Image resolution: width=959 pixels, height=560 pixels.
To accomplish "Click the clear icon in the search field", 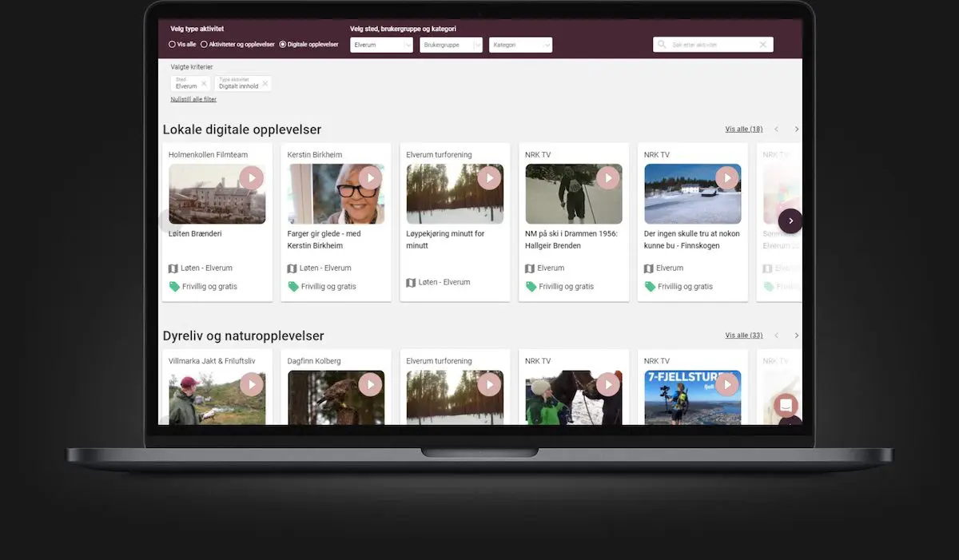I will pyautogui.click(x=762, y=46).
